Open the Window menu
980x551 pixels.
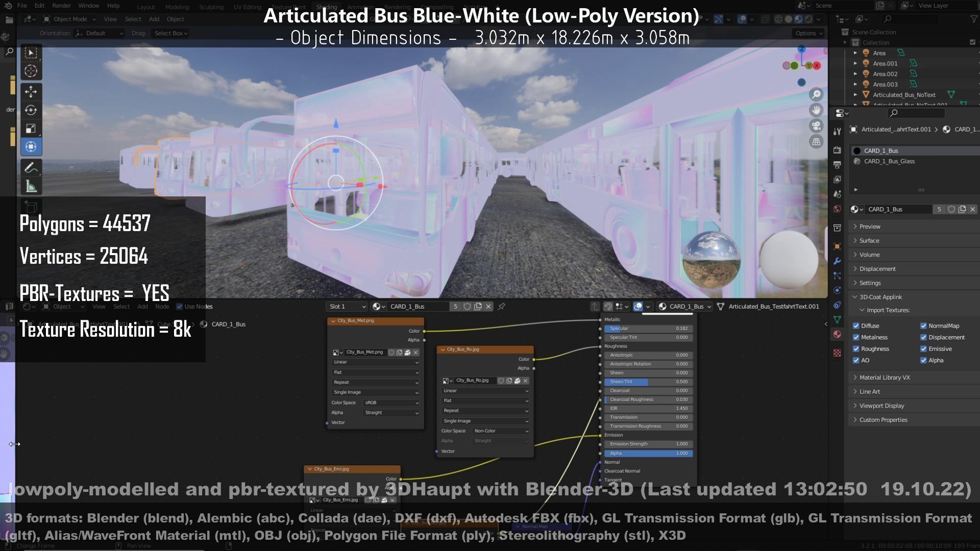click(88, 6)
